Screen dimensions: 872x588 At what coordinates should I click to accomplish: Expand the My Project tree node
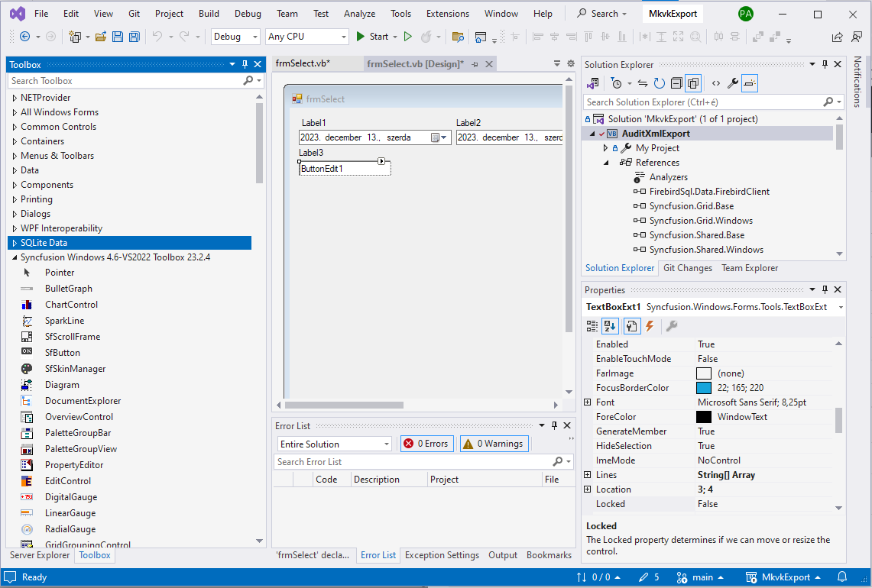605,148
